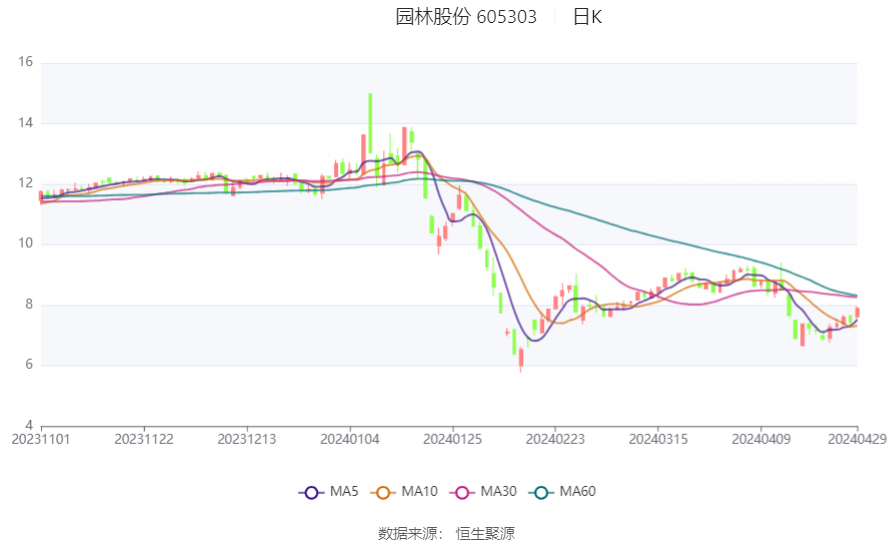Click y-axis value 6

29,364
